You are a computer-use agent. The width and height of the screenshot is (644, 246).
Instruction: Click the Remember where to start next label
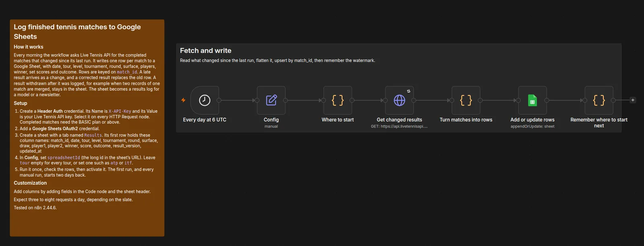(x=599, y=123)
